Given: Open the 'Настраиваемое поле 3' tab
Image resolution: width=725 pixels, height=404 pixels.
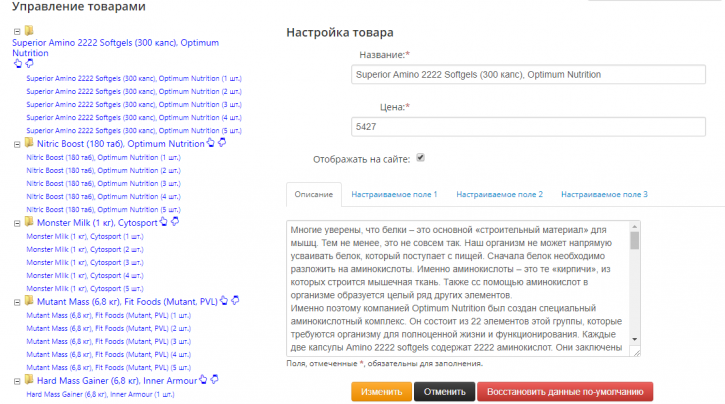Looking at the screenshot, I should tap(604, 195).
